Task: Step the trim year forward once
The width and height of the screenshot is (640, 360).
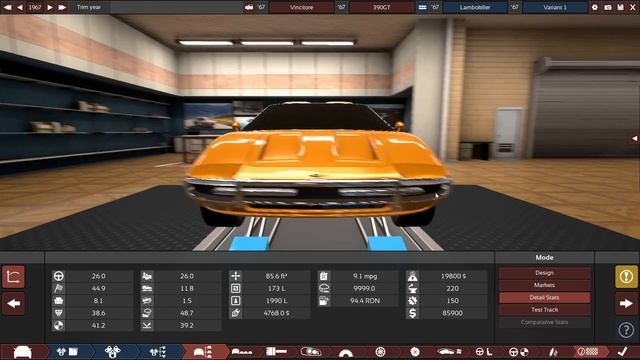Action: pyautogui.click(x=50, y=7)
